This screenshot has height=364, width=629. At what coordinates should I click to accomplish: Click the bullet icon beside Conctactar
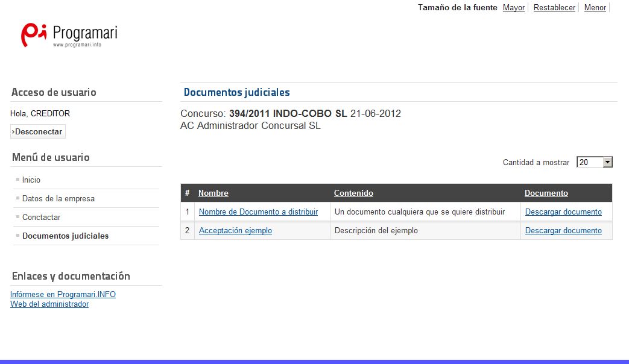17,217
